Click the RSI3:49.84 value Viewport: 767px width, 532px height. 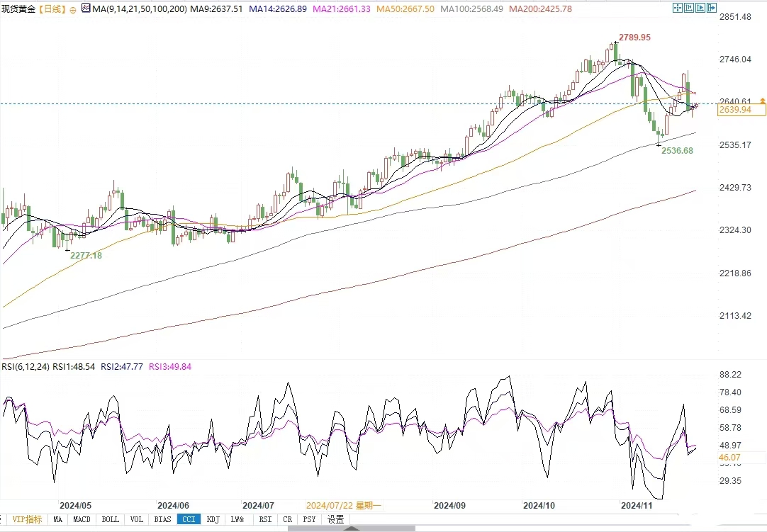pyautogui.click(x=170, y=366)
